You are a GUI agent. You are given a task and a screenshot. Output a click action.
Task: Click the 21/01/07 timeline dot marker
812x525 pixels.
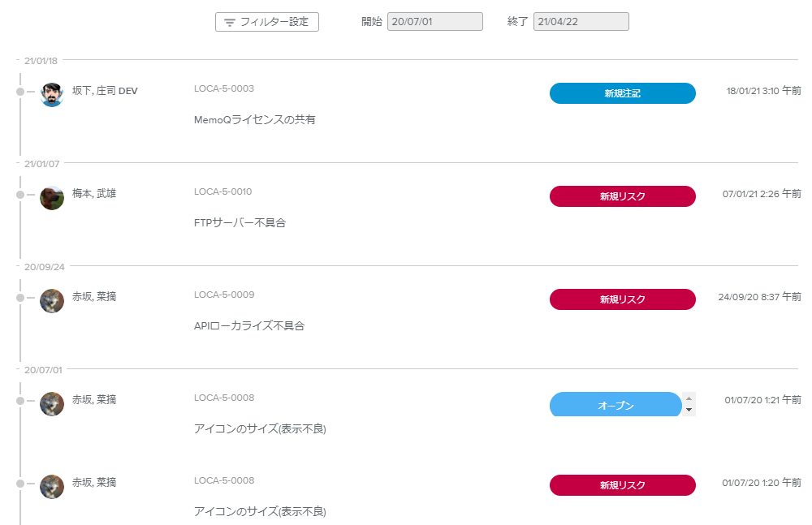point(20,195)
